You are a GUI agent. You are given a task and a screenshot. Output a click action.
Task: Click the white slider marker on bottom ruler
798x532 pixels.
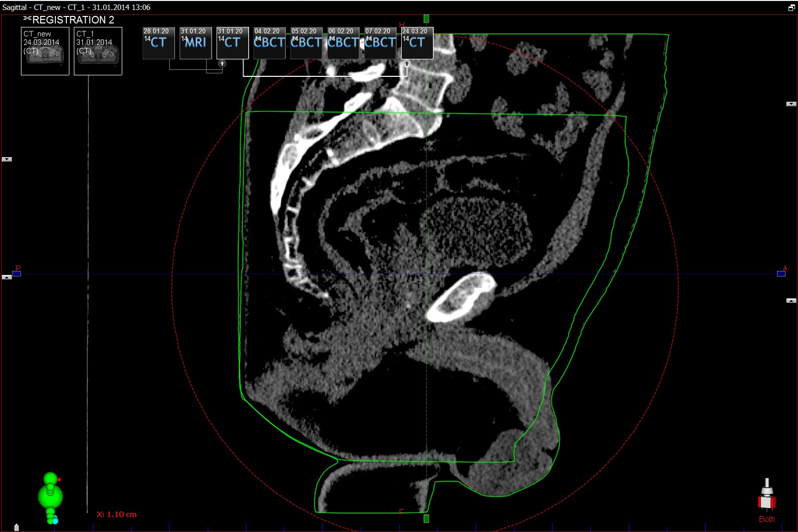click(16, 527)
